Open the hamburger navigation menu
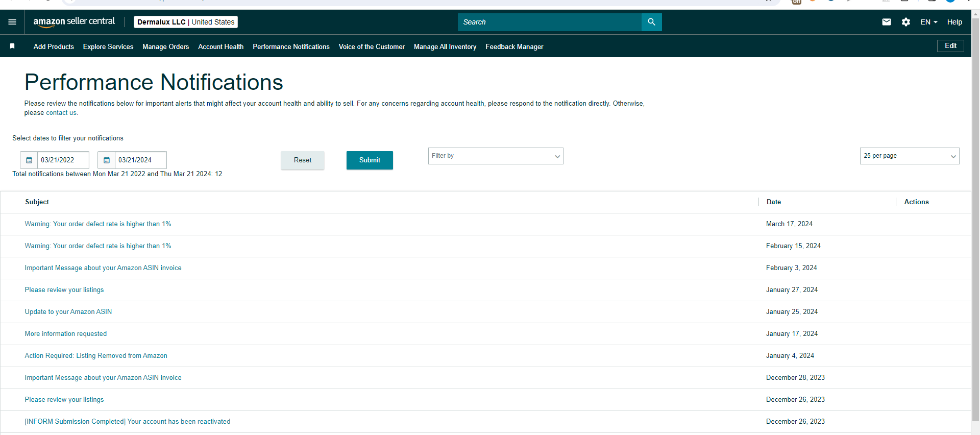 [x=12, y=22]
